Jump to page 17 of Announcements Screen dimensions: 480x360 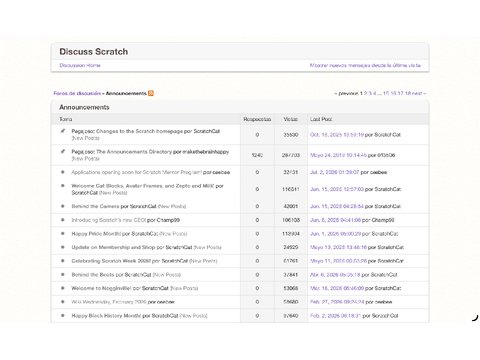coord(401,93)
